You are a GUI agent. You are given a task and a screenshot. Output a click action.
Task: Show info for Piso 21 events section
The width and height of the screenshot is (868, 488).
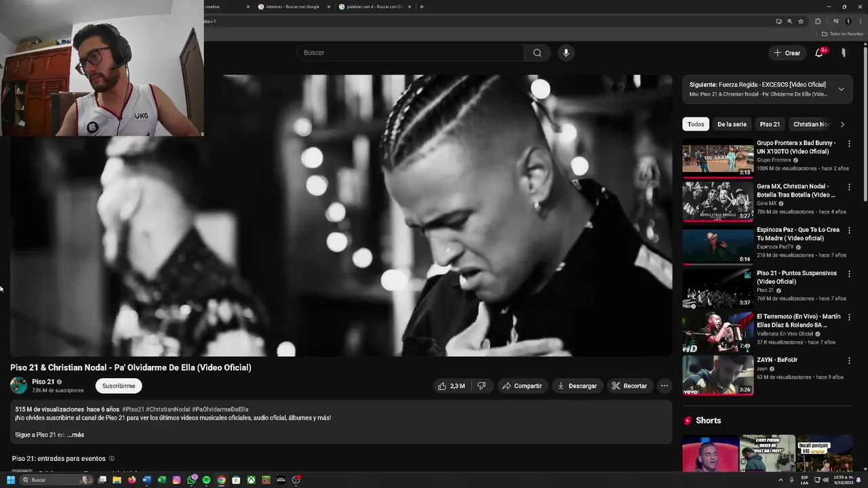[112, 459]
